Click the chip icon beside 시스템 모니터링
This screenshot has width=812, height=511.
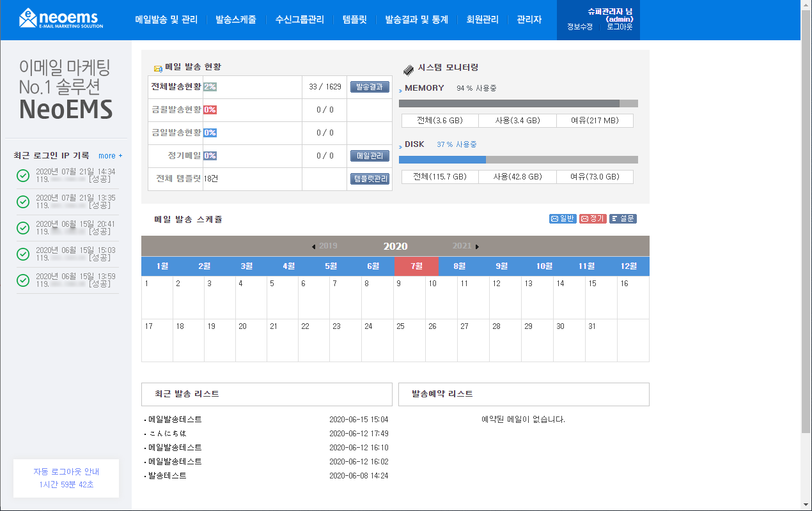pyautogui.click(x=408, y=69)
